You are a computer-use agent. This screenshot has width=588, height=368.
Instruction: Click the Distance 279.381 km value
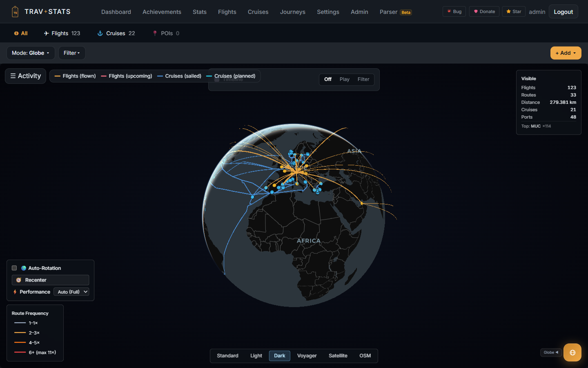click(x=563, y=102)
